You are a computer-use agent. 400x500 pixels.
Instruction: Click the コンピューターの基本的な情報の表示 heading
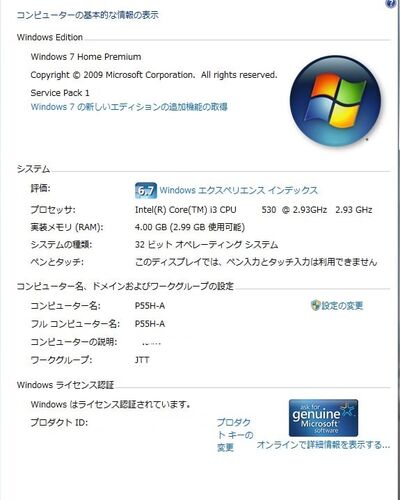(88, 15)
